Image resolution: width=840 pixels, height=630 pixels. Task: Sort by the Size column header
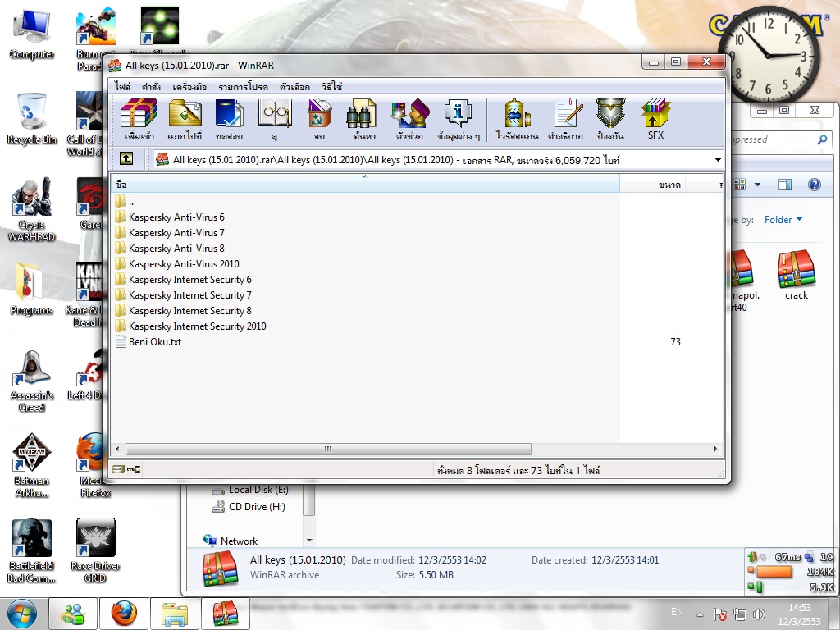[x=652, y=185]
